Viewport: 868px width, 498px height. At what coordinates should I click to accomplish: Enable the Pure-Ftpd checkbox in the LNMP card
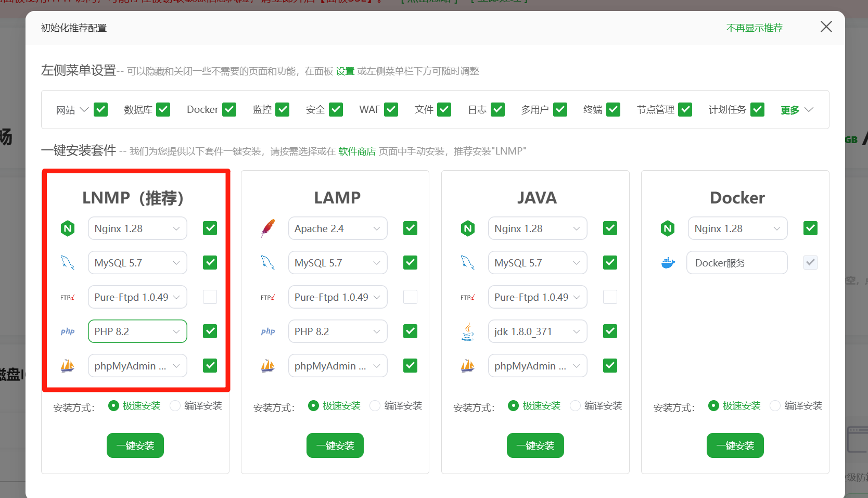pos(210,297)
